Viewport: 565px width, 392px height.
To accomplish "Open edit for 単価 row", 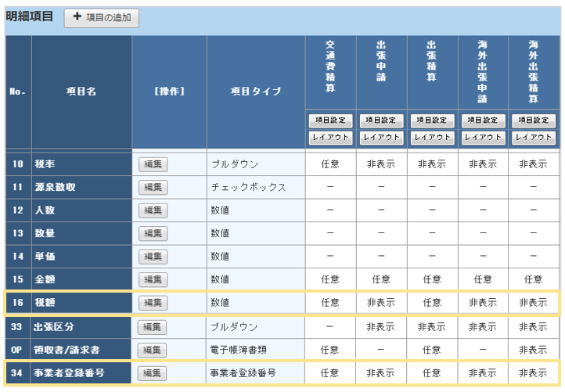I will coord(153,256).
